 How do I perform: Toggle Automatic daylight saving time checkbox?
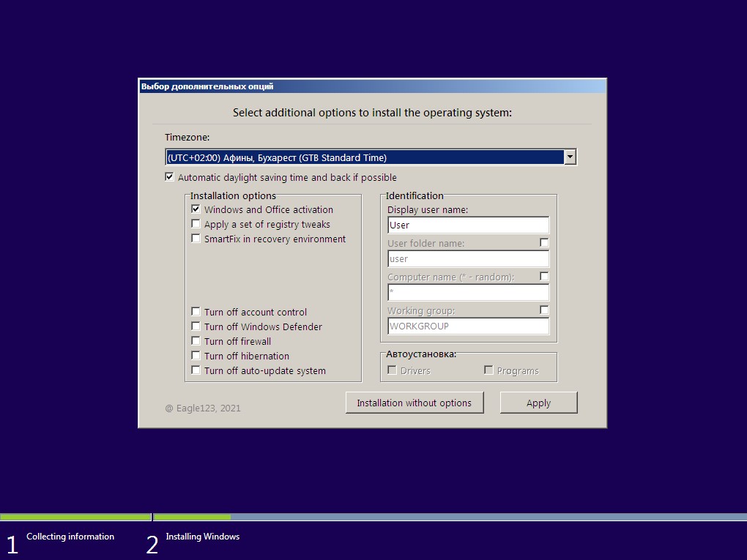point(169,177)
